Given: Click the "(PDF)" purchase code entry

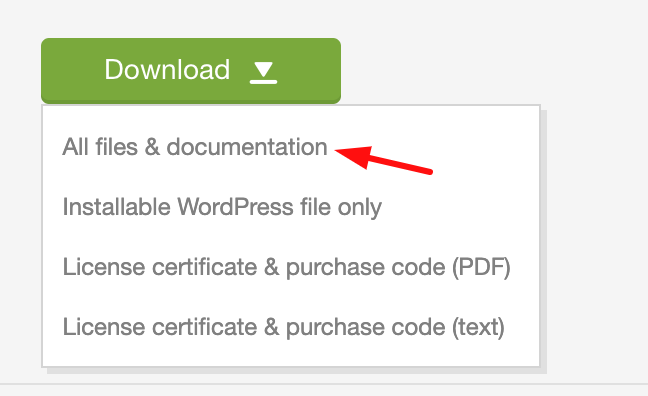Looking at the screenshot, I should click(287, 267).
